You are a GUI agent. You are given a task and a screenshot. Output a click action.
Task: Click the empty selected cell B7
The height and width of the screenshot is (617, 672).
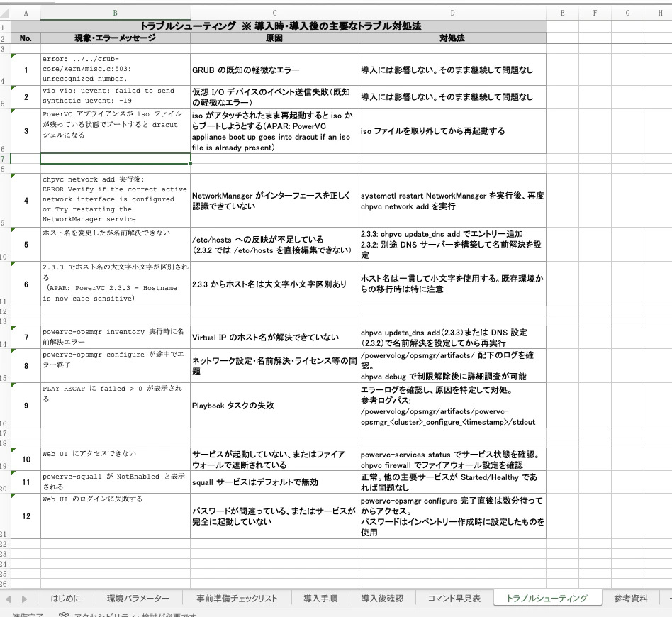click(x=116, y=159)
